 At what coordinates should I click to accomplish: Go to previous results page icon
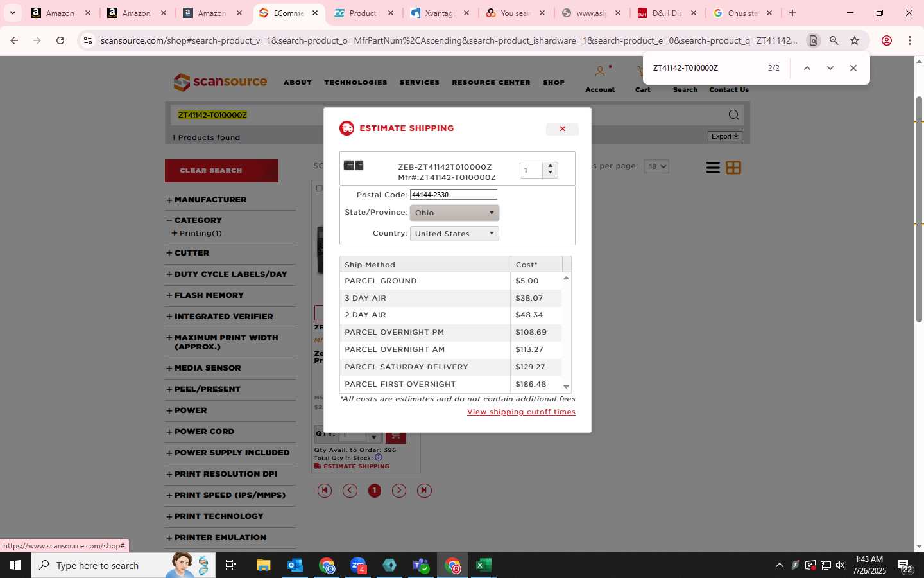pos(350,491)
